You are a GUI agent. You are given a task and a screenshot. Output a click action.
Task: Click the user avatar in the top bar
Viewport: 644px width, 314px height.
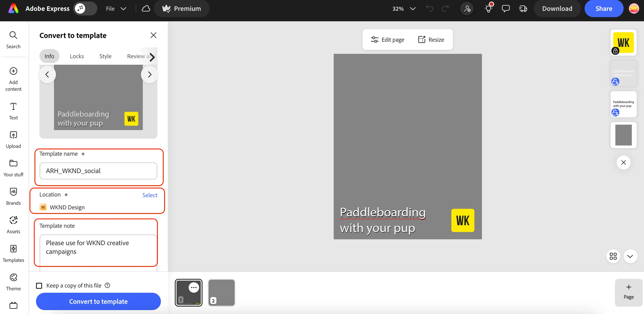[634, 8]
